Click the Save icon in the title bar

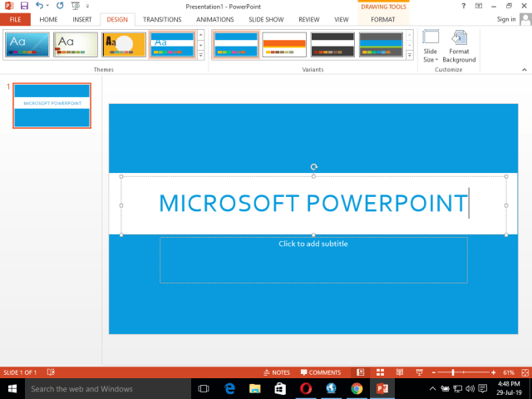click(23, 6)
